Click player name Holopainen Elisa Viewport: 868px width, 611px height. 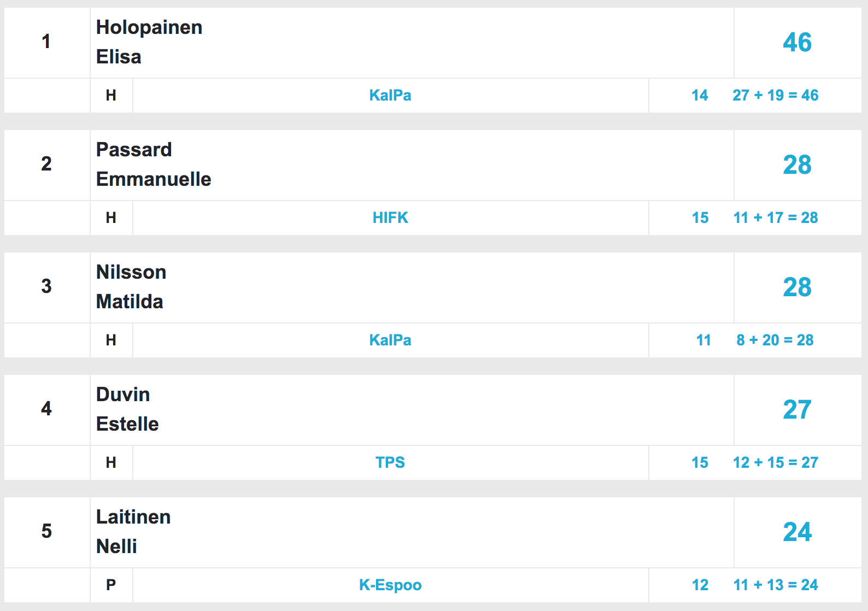tap(149, 42)
